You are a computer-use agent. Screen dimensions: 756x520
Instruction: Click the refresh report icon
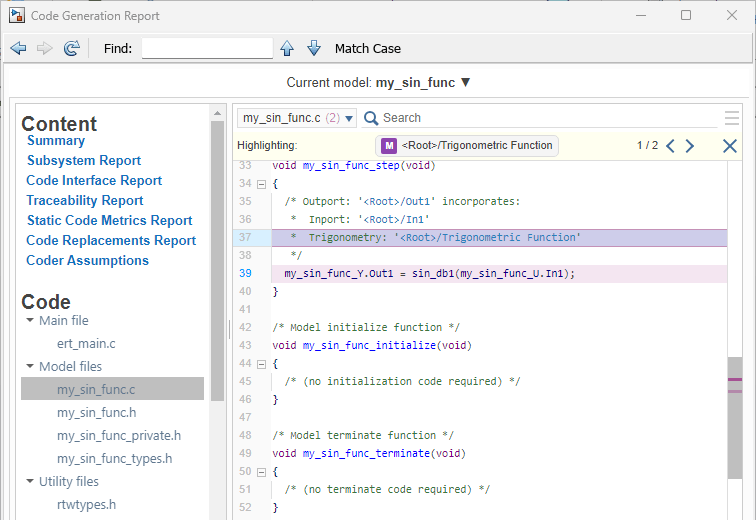click(x=71, y=48)
